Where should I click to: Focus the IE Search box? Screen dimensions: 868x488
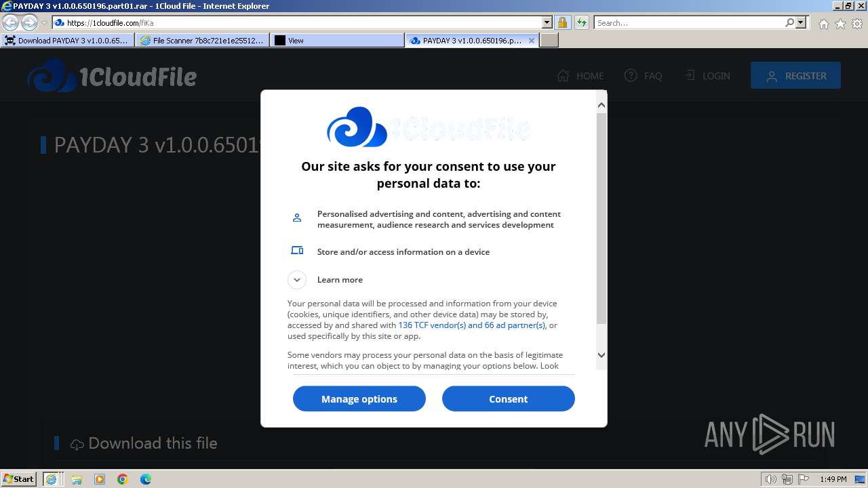689,22
